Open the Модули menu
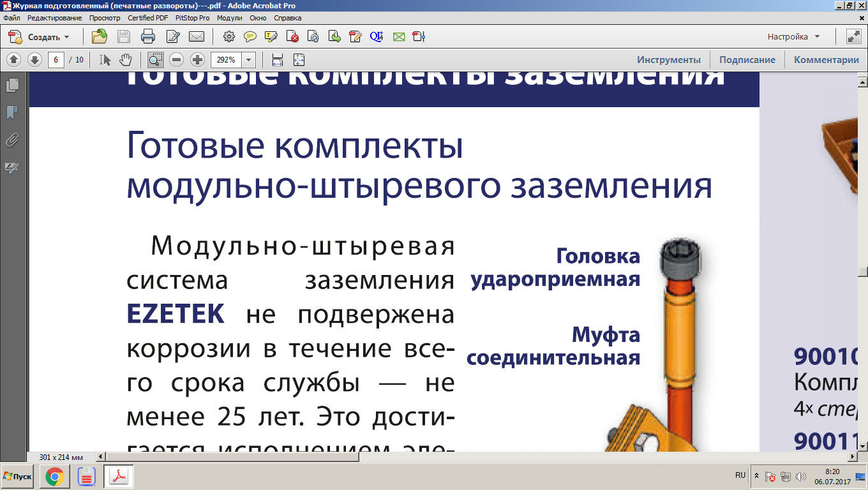This screenshot has height=490, width=868. pyautogui.click(x=229, y=18)
